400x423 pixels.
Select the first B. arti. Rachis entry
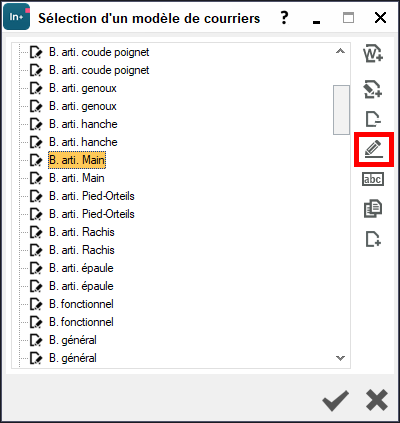(82, 232)
